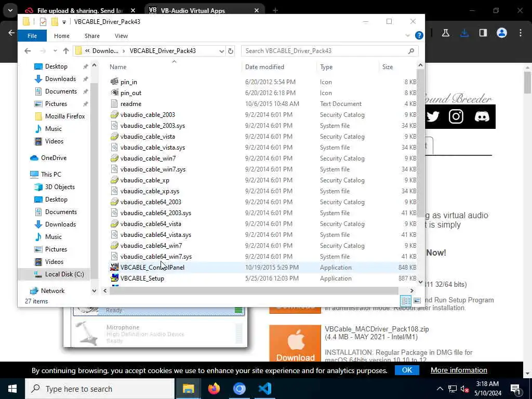Open the View ribbon tab

[x=121, y=36]
